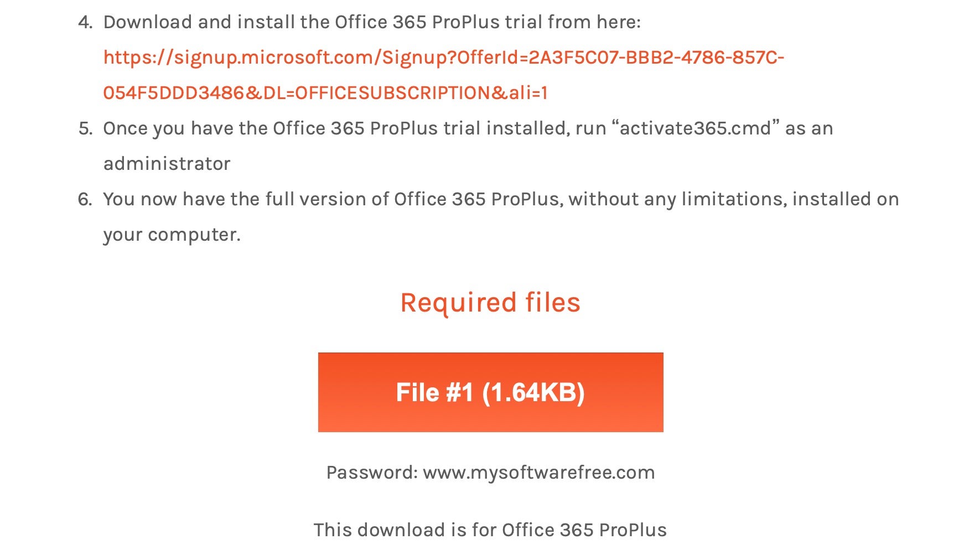Screen dimensions: 964x560
Task: Click list number 4
Action: 85,22
